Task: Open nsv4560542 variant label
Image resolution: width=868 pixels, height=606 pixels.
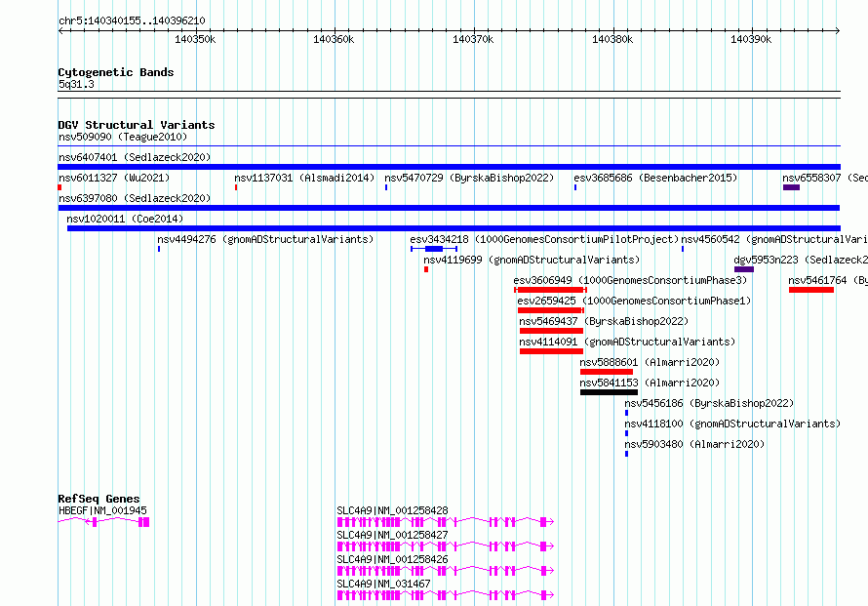Action: [774, 239]
